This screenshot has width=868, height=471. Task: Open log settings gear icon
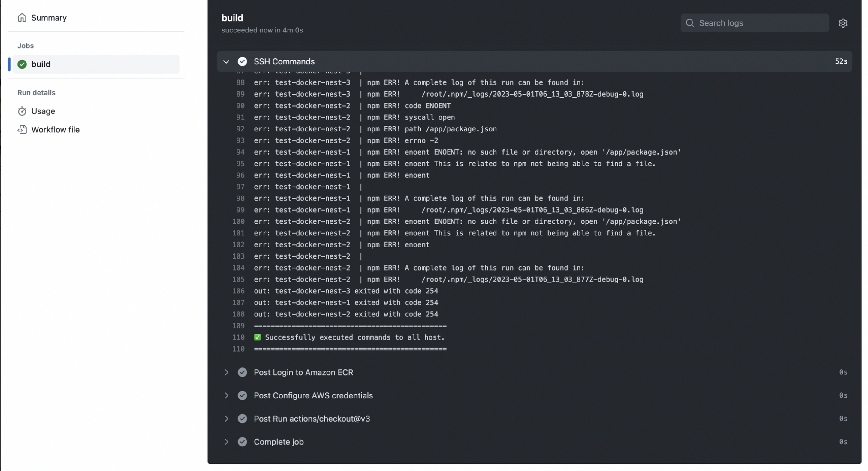(843, 23)
